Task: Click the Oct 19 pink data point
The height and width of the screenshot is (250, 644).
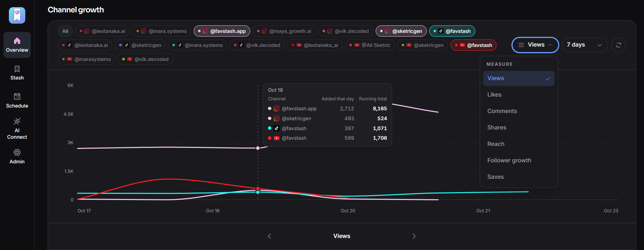Action: 258,148
